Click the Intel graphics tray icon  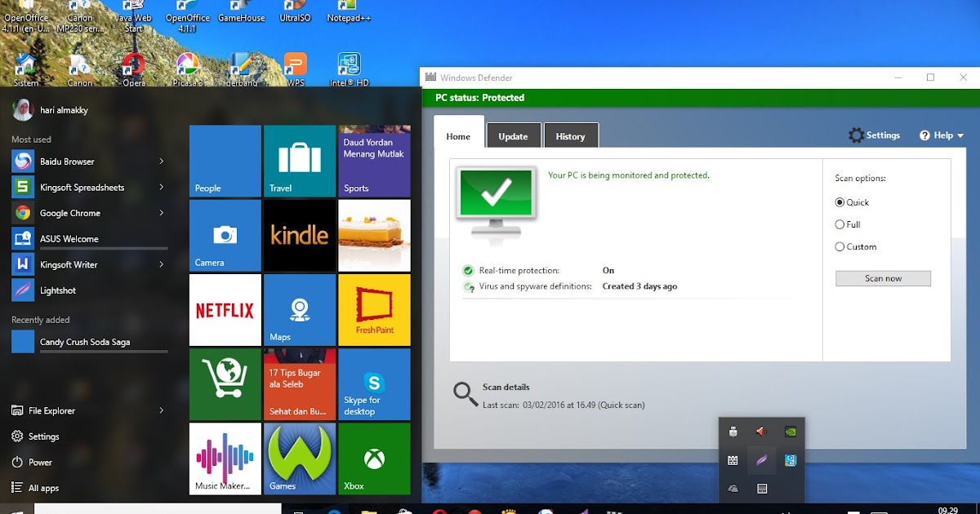pos(790,460)
